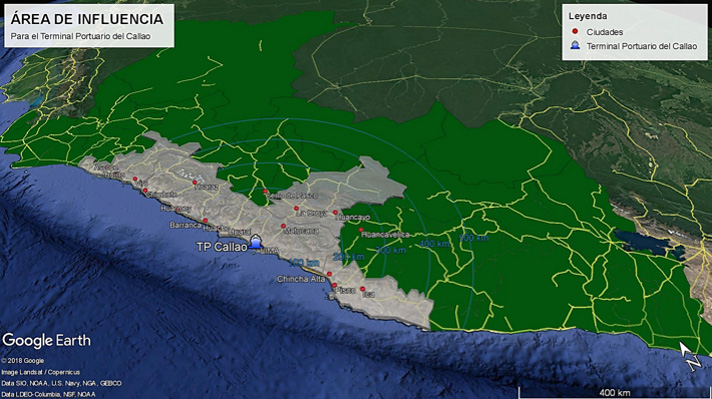Click the Ciudades red dot in legend

[x=575, y=32]
